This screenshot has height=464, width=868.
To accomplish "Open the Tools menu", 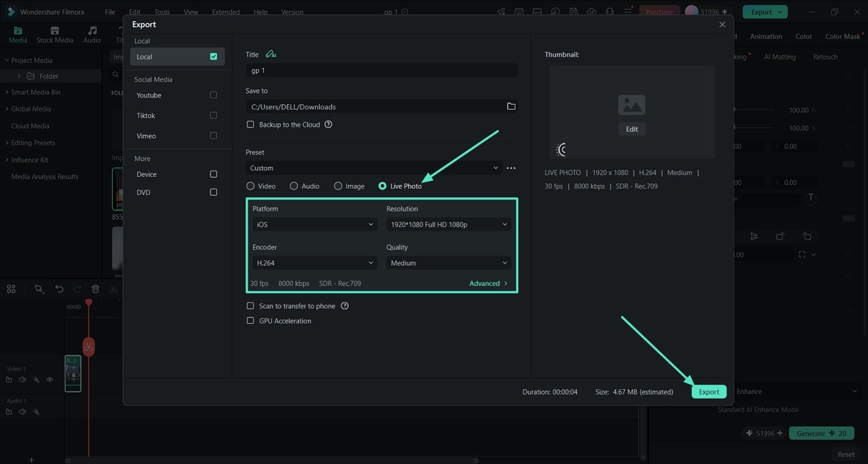I will pos(162,12).
